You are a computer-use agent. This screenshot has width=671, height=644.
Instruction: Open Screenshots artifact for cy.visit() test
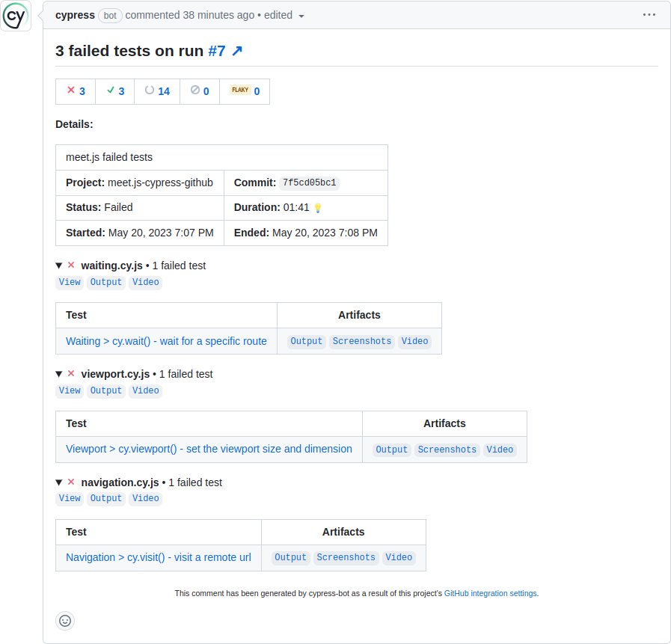(x=346, y=557)
